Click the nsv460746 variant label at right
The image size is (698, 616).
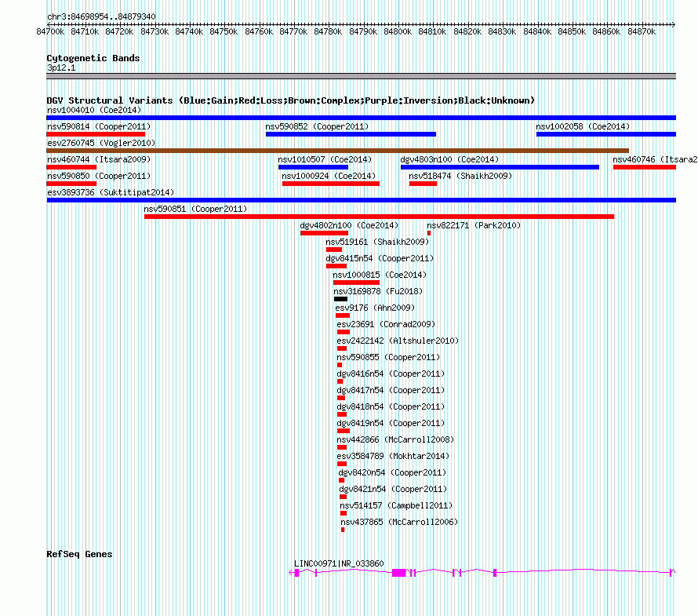(655, 159)
